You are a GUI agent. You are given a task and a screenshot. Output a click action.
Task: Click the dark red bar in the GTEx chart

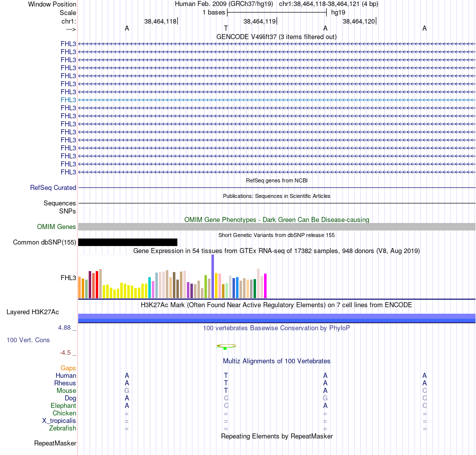tap(90, 285)
